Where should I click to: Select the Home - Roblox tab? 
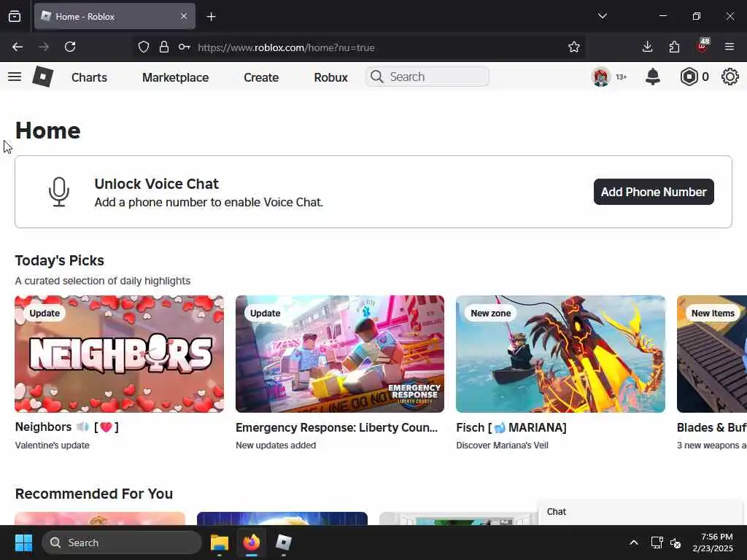click(x=115, y=17)
